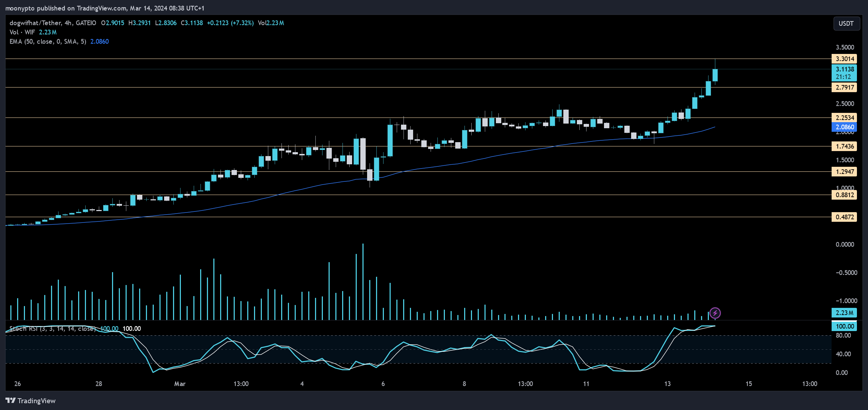Click the 0.8812 horizontal line price label

coord(844,195)
